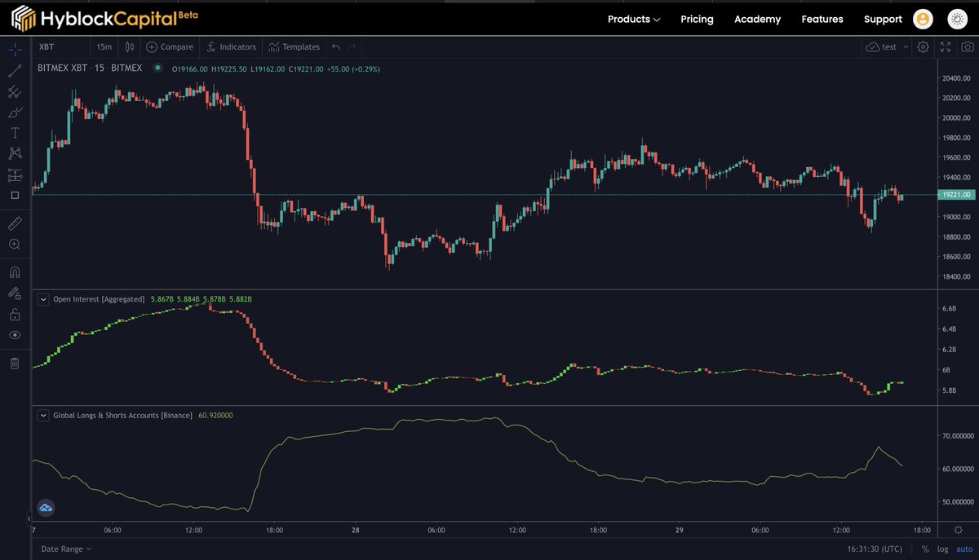Open chart settings gear
Image resolution: width=979 pixels, height=560 pixels.
pyautogui.click(x=922, y=47)
